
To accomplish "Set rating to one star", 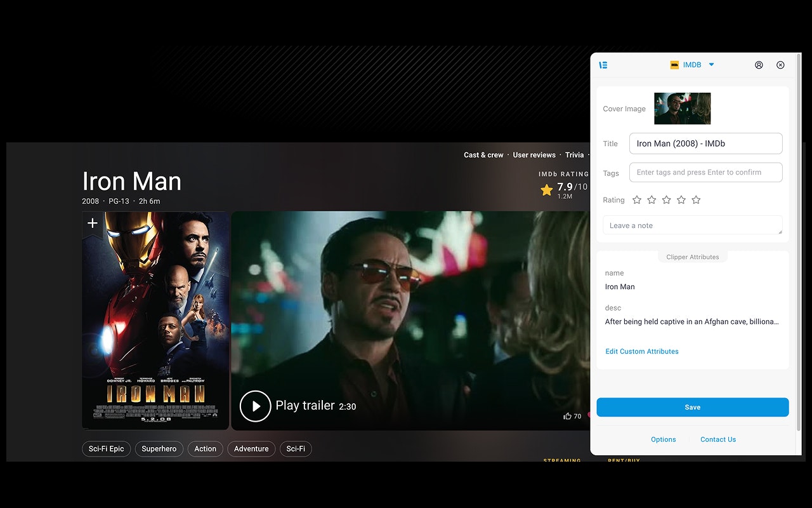I will 637,200.
